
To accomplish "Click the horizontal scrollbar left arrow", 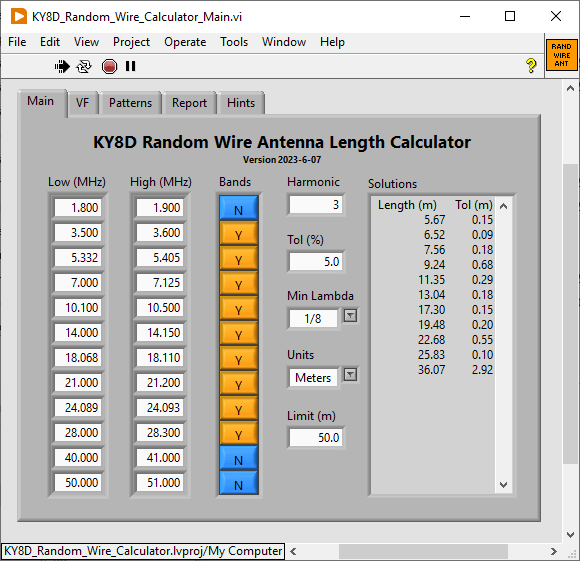I will pos(293,551).
